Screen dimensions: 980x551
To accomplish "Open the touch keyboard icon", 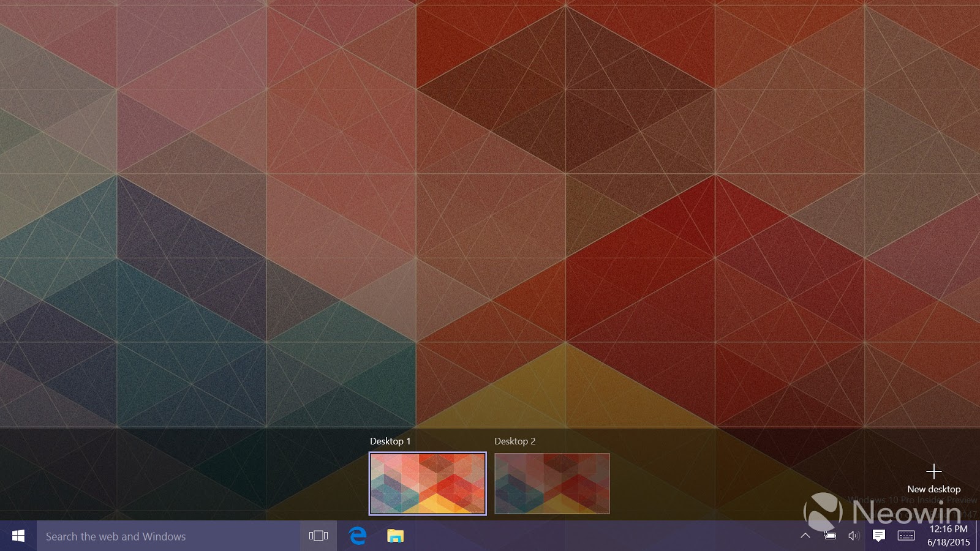I will point(907,536).
